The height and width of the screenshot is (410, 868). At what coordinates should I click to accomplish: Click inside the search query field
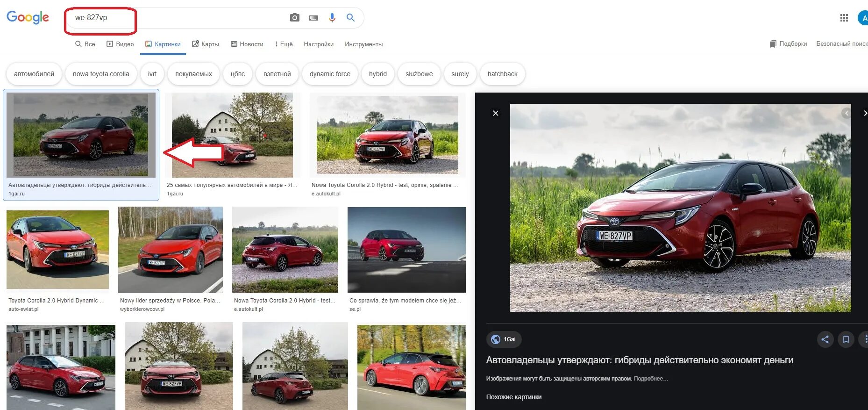coord(178,18)
